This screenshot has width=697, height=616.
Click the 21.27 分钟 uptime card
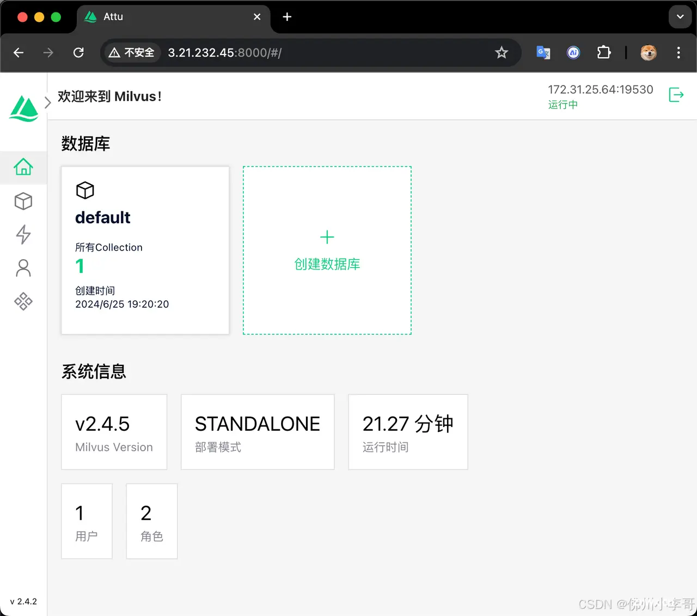408,432
